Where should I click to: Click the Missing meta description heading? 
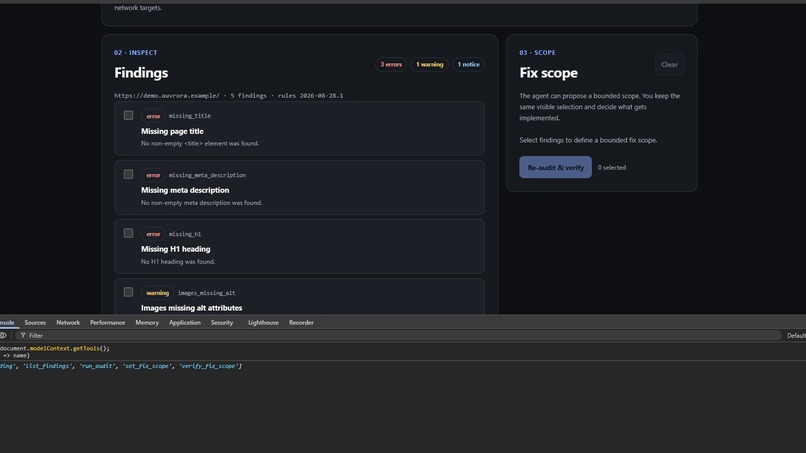coord(185,190)
